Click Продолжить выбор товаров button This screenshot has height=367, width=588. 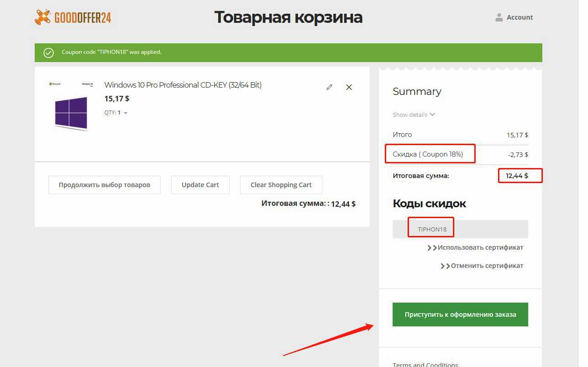(x=105, y=185)
